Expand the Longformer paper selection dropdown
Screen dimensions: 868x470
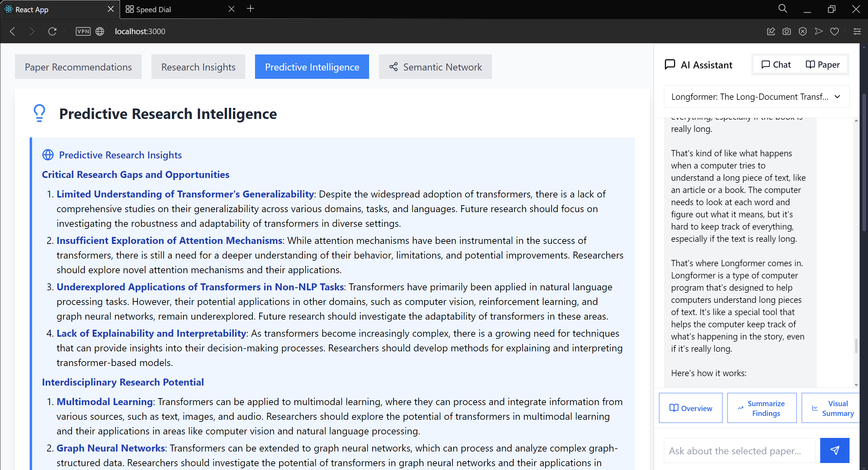point(756,97)
